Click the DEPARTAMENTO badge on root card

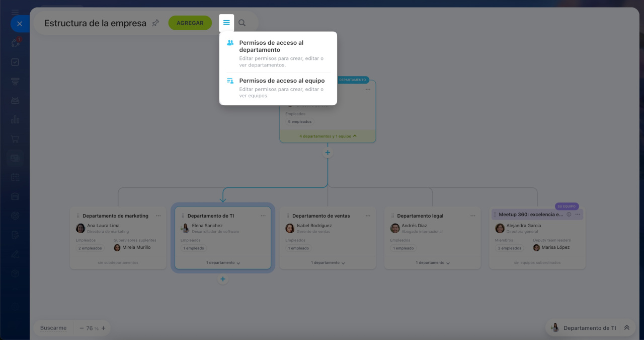[x=352, y=80]
